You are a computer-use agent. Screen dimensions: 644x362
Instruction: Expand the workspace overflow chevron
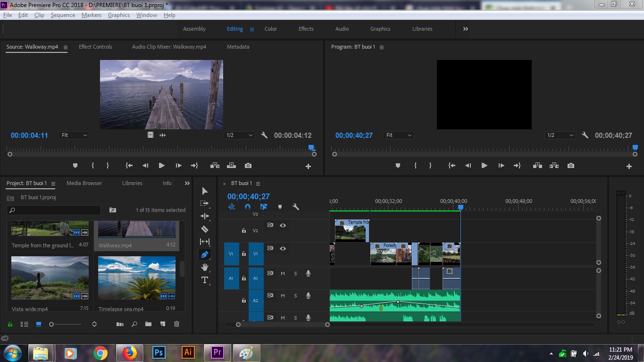click(x=466, y=29)
